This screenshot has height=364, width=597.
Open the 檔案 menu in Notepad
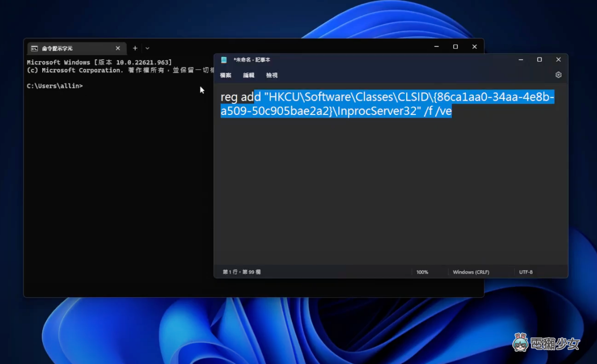[x=226, y=75]
